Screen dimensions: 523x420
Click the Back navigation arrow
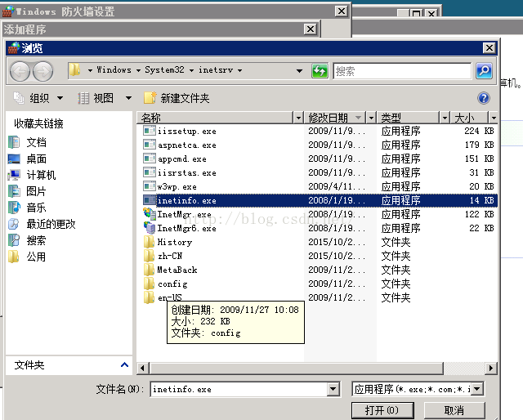(x=20, y=71)
